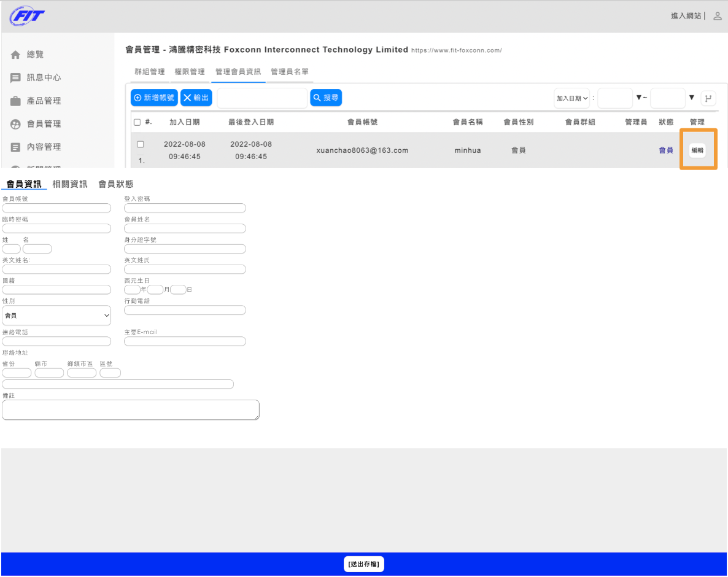The width and height of the screenshot is (728, 577).
Task: Open the fit-foxconn.com URL link
Action: (x=457, y=50)
